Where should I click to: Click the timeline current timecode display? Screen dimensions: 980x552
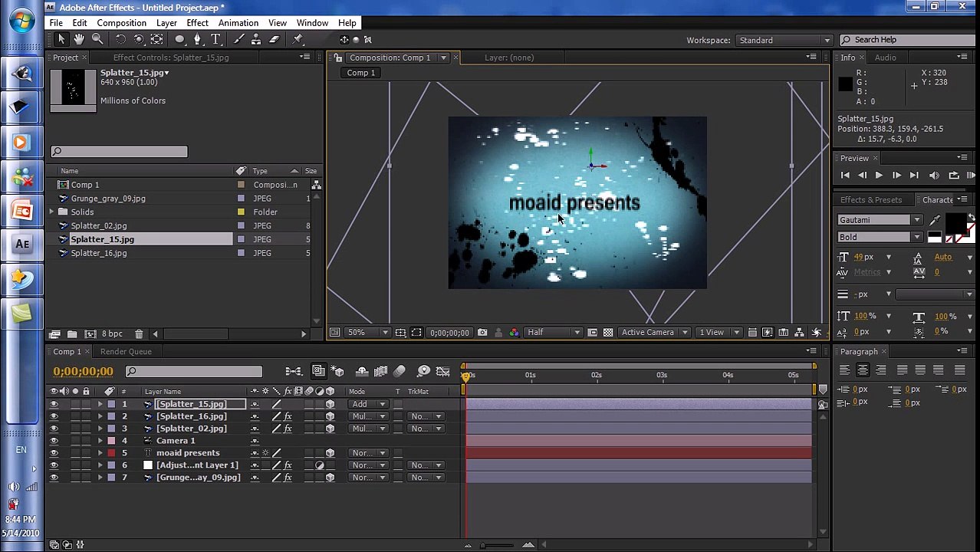click(x=83, y=372)
